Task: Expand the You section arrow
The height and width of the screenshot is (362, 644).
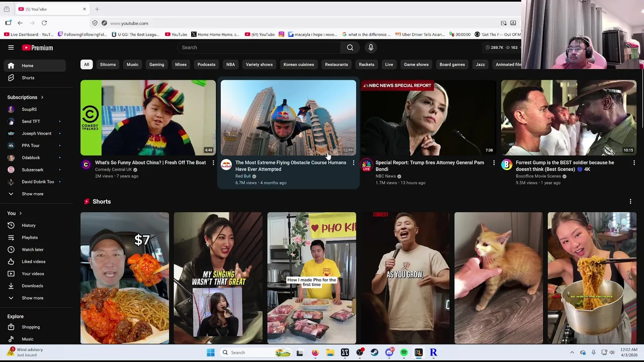Action: coord(20,213)
